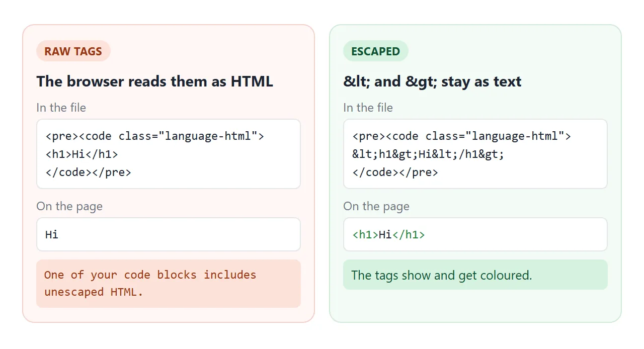Viewport: 644px width, 349px height.
Task: Click 'In the file' label in the RAW TAGS card
Action: (x=61, y=108)
